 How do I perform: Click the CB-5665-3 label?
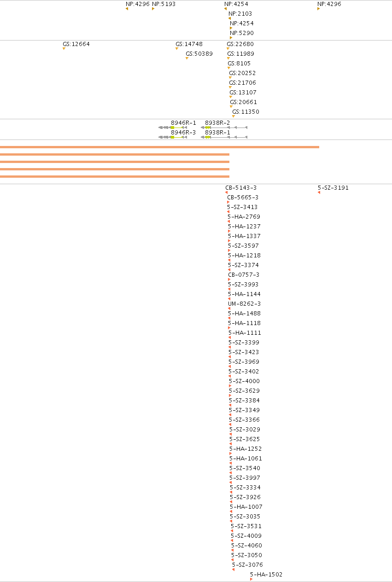243,198
